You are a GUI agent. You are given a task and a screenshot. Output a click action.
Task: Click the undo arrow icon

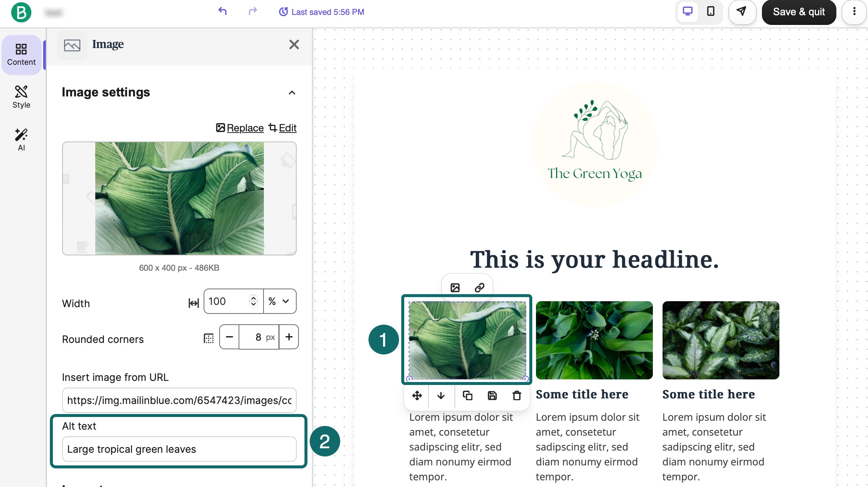click(223, 11)
